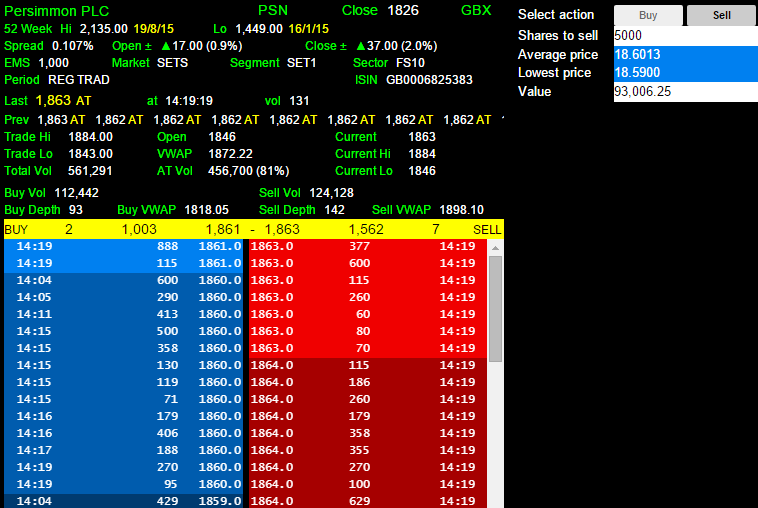This screenshot has height=508, width=758.
Task: Click the Current Hi value 1884
Action: pos(422,154)
